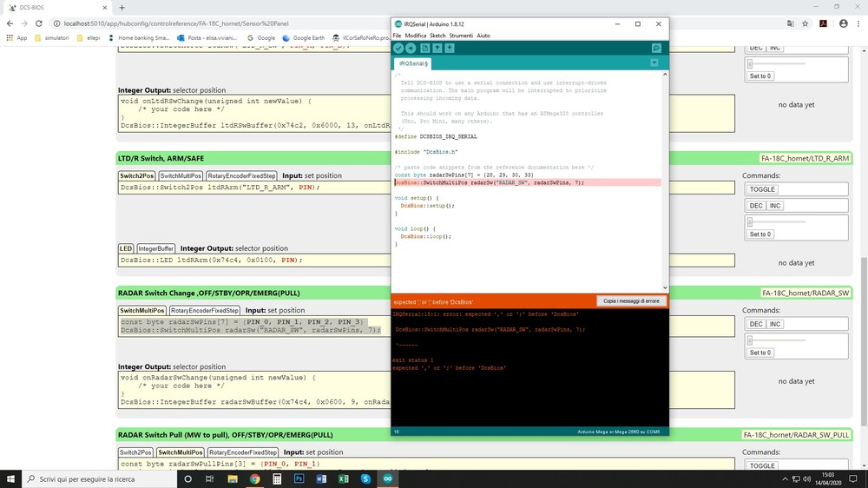Save the sketch with the down-arrow icon
Screen dimensions: 868x488
point(450,49)
